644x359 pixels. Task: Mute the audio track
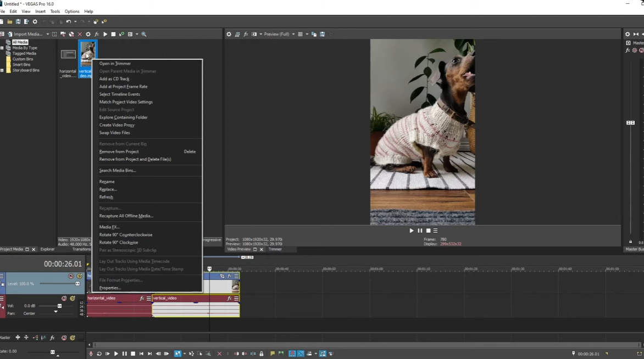pos(64,298)
